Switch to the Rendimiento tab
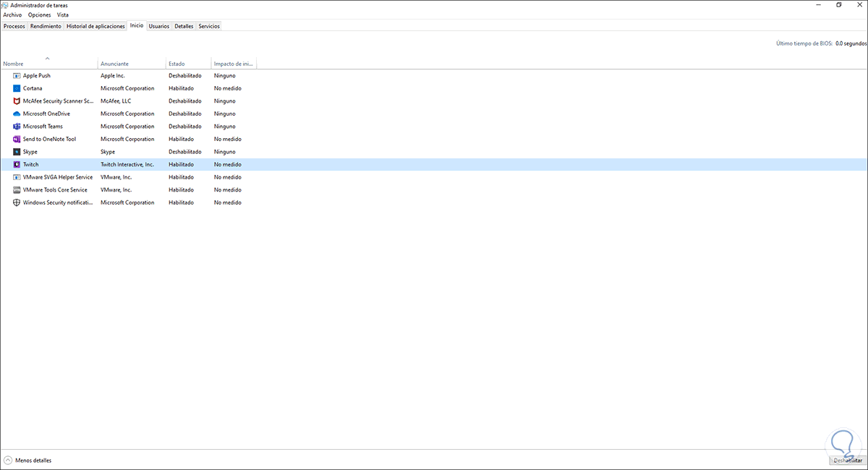The image size is (868, 470). (x=46, y=26)
